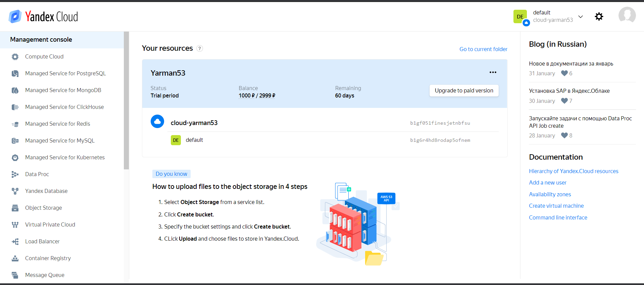Select Management console in the sidebar
Viewport: 644px width, 285px height.
point(62,40)
